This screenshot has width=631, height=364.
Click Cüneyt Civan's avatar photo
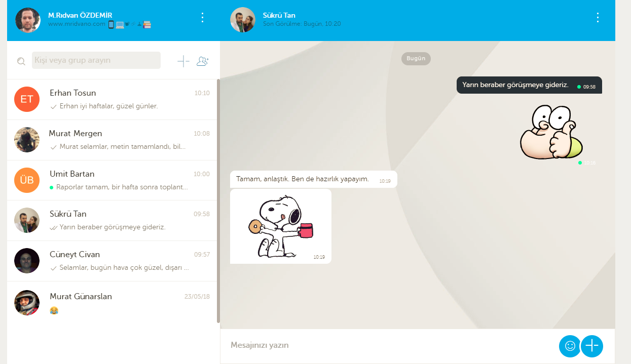point(27,261)
